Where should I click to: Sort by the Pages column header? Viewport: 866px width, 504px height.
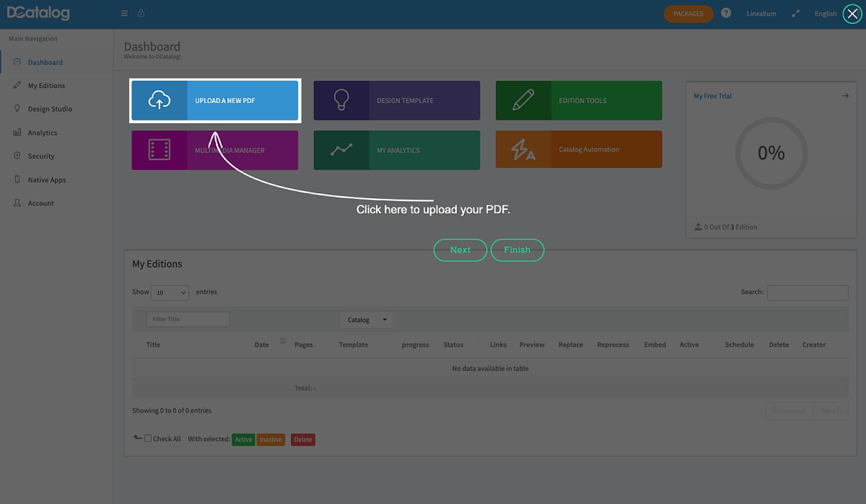coord(304,344)
